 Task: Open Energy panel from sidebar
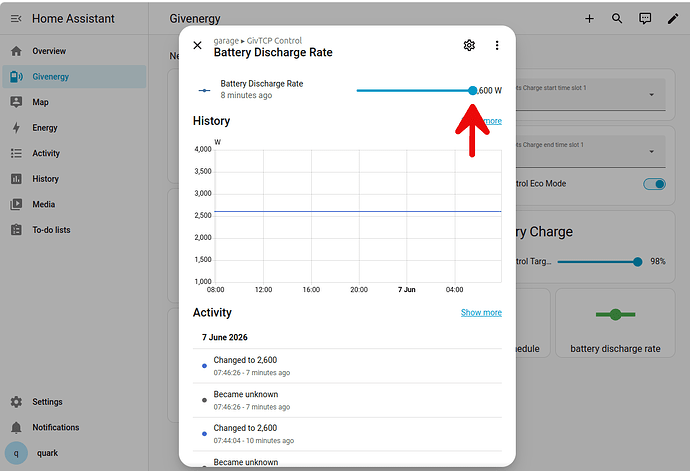click(74, 128)
